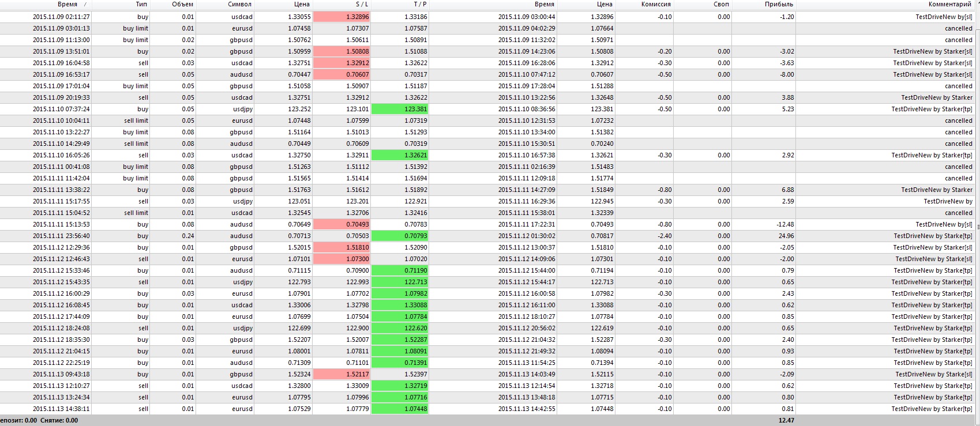980x426 pixels.
Task: Click the close price 1.51774
Action: coord(602,178)
